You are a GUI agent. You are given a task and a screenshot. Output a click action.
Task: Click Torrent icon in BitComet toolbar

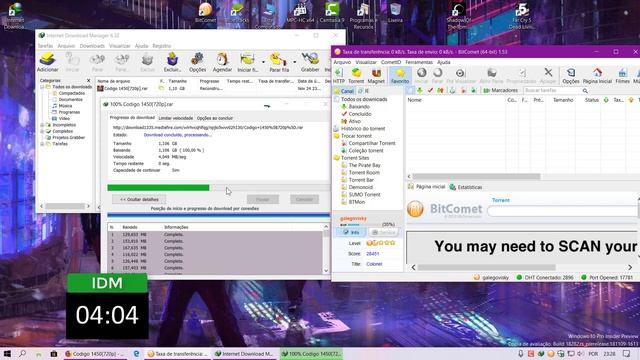click(x=356, y=76)
